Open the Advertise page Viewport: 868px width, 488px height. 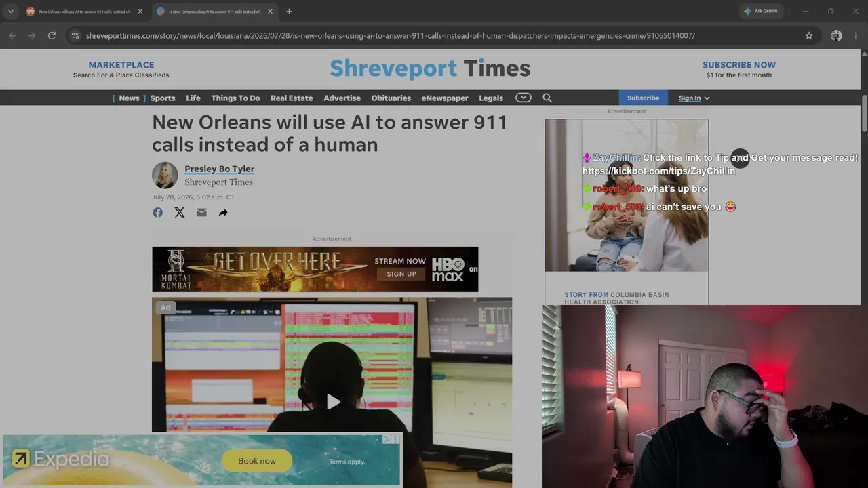coord(342,98)
